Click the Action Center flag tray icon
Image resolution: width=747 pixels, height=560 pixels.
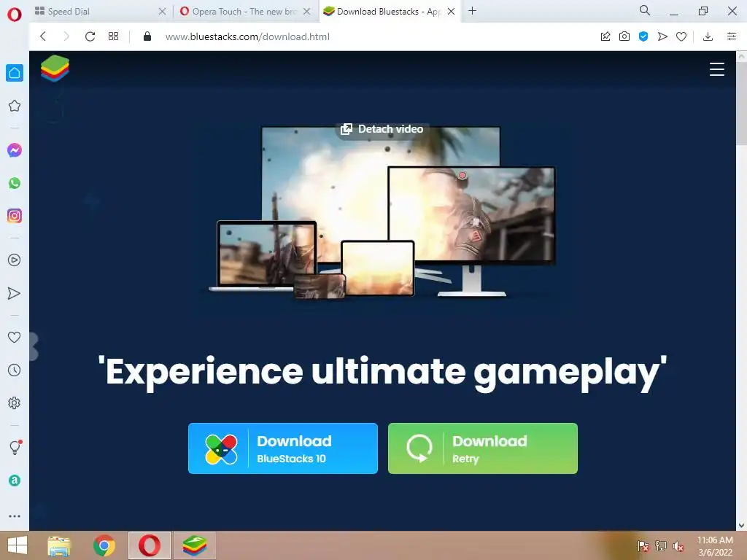point(643,545)
